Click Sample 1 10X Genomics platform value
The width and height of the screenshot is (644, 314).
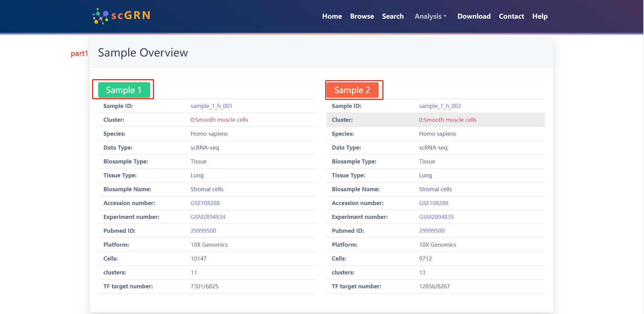209,245
